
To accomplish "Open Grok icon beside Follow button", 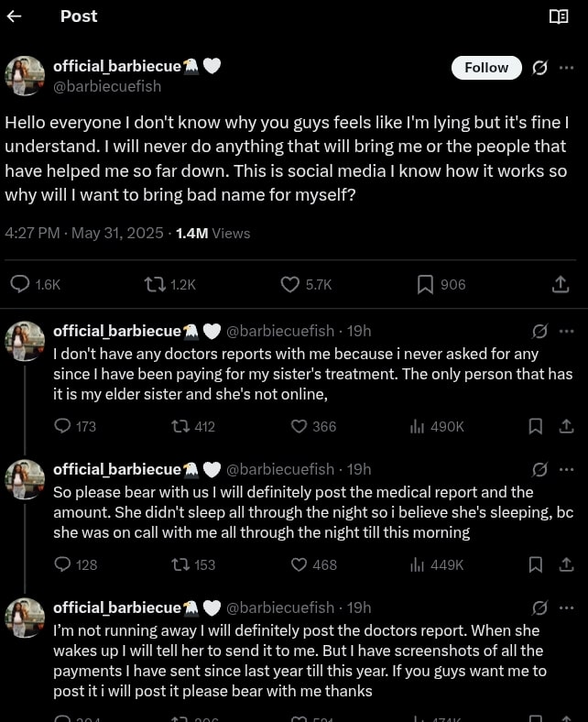I will [x=540, y=67].
